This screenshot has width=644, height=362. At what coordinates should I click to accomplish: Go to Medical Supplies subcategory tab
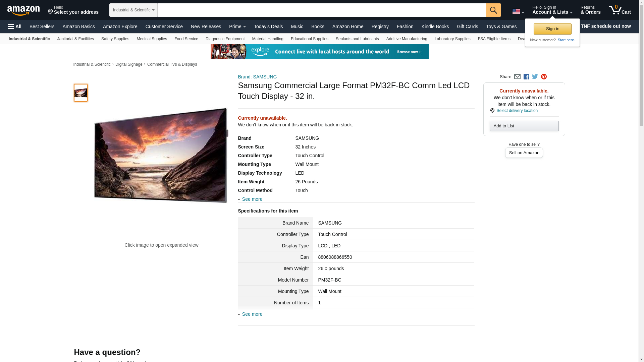152,39
